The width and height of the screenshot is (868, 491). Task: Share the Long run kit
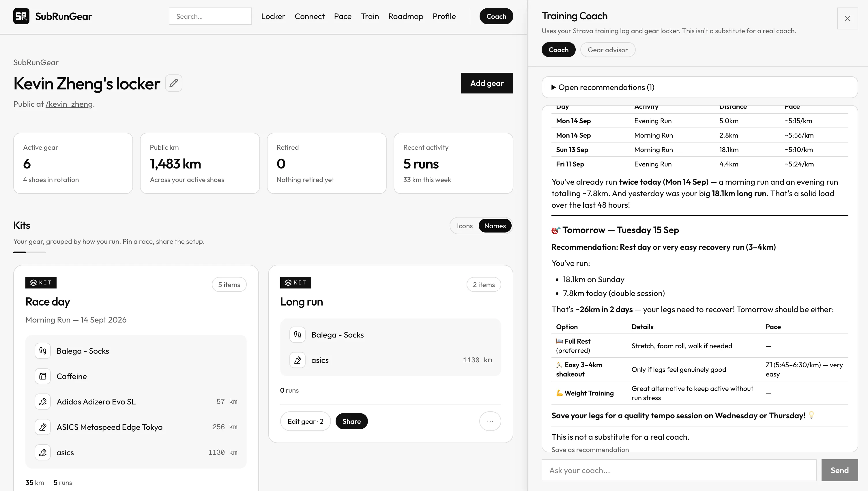point(351,421)
